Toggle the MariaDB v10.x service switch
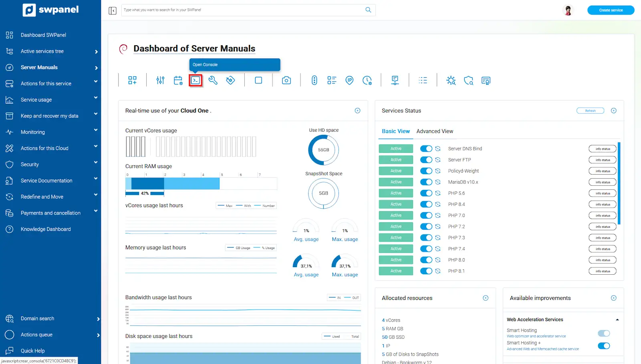Viewport: 641px width, 364px height. pos(426,182)
